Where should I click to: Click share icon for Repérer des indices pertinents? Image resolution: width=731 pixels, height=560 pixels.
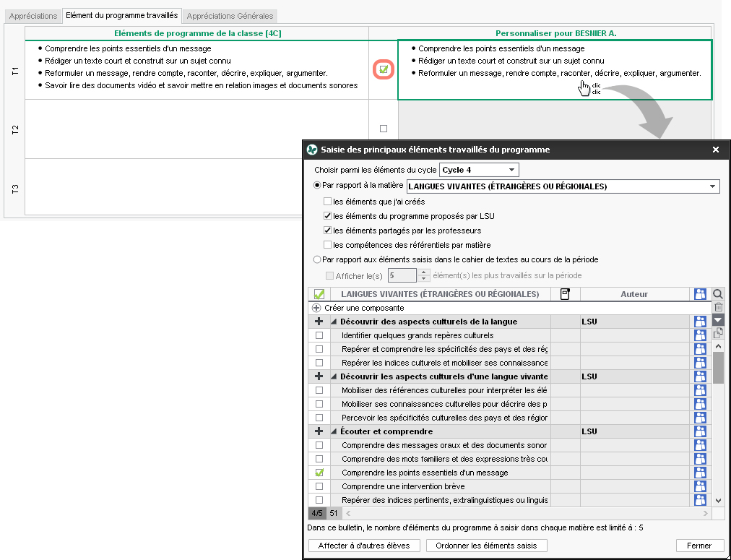pos(700,500)
